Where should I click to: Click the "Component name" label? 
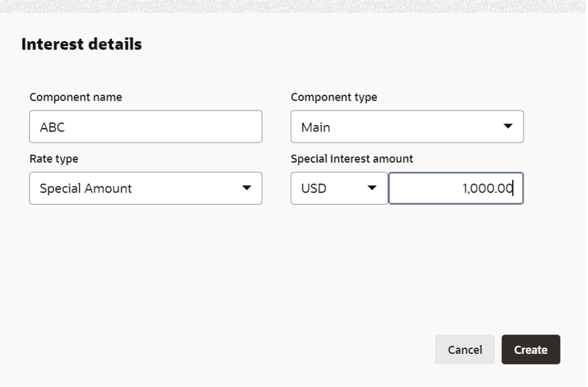coord(76,98)
